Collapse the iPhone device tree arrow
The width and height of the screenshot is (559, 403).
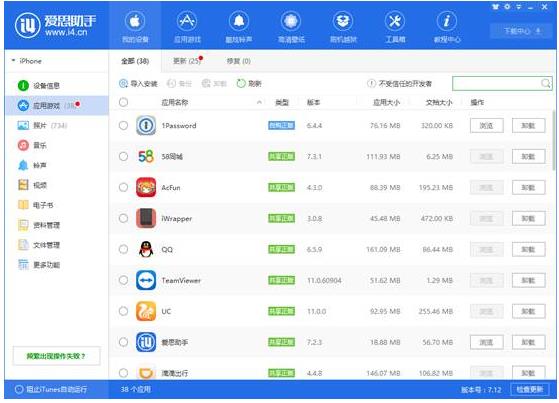(x=13, y=61)
